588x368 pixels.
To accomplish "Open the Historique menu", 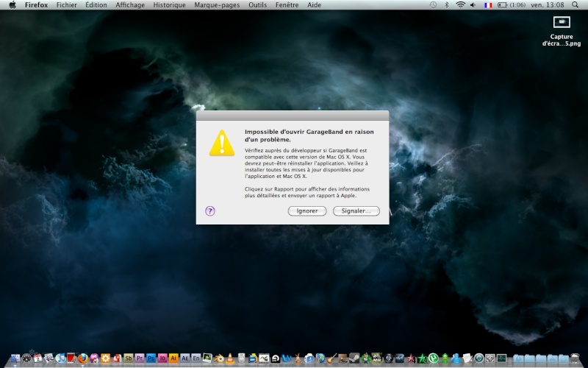I will pos(170,5).
